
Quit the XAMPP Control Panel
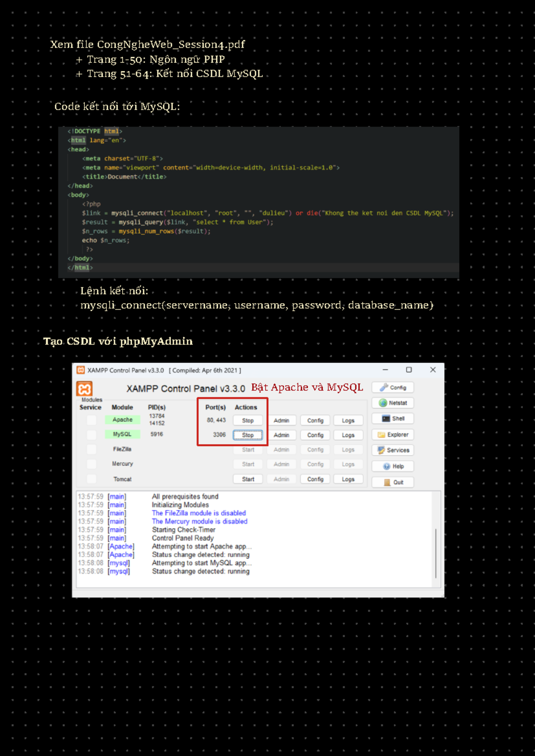pyautogui.click(x=392, y=482)
